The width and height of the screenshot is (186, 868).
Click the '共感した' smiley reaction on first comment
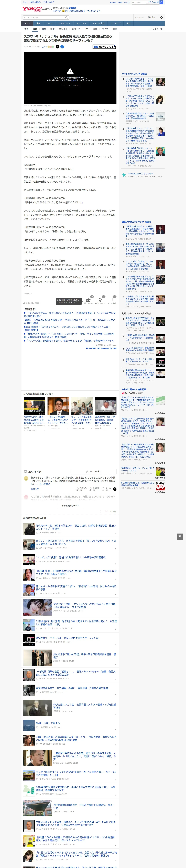pyautogui.click(x=81, y=489)
